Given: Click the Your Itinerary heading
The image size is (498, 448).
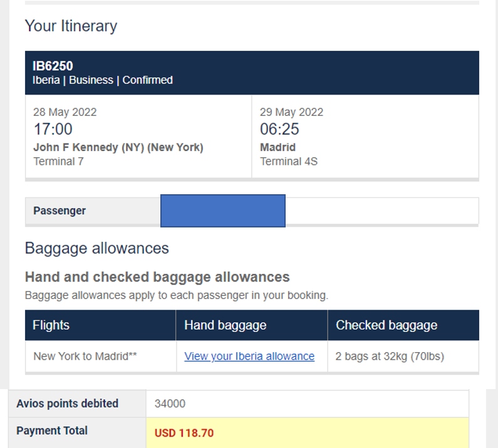Looking at the screenshot, I should coord(71,26).
